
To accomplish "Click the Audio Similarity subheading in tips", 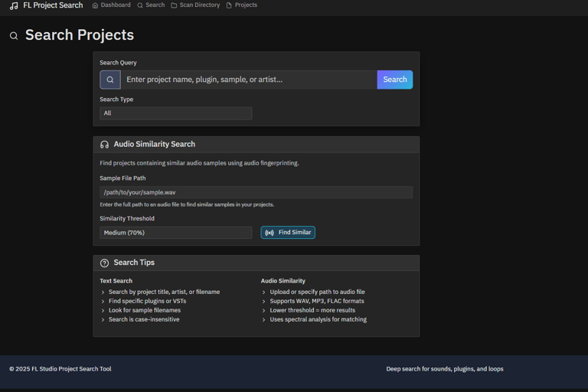I will tap(283, 280).
